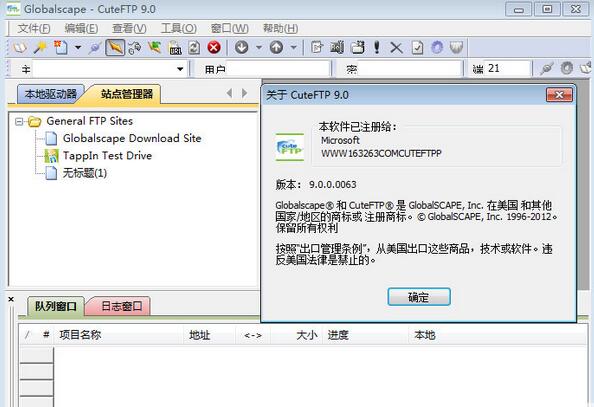This screenshot has width=594, height=407.
Task: Switch to the 日志窗口 tab
Action: (x=121, y=306)
